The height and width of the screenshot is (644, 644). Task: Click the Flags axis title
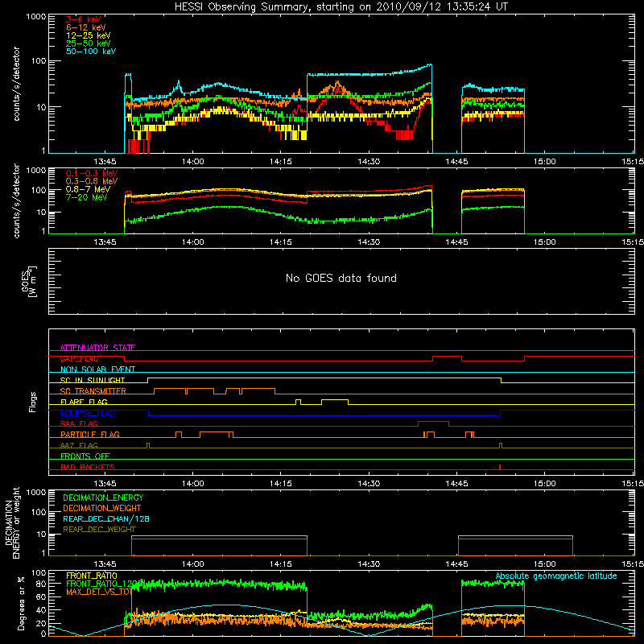(x=33, y=402)
